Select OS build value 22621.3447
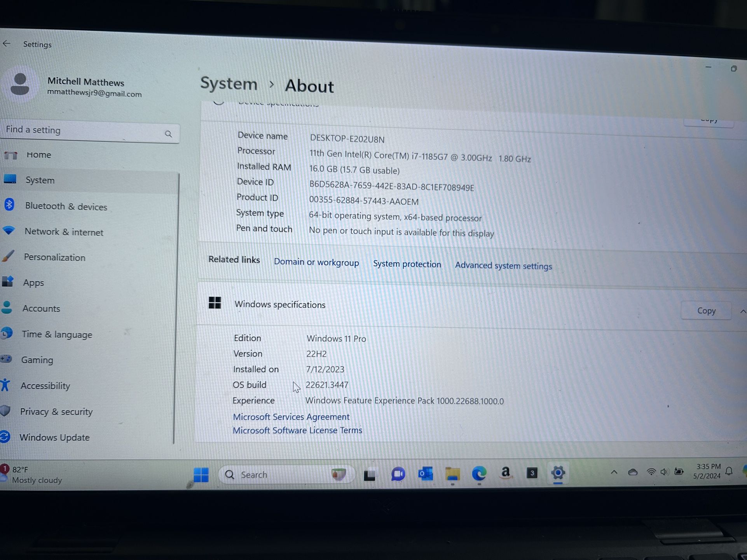Screen dimensions: 747x560 [x=327, y=384]
